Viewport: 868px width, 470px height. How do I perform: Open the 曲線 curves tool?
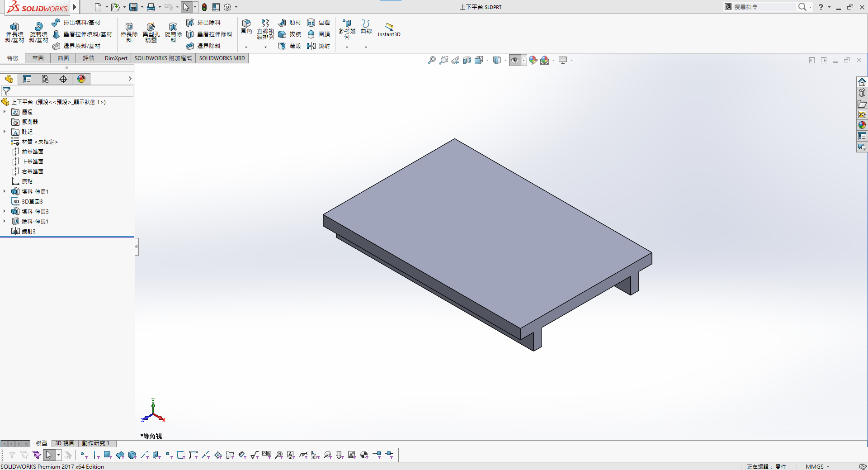(366, 27)
